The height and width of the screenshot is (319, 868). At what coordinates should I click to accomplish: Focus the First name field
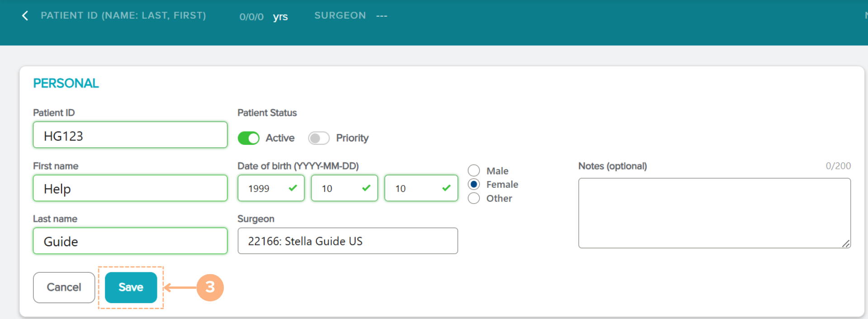(x=130, y=188)
